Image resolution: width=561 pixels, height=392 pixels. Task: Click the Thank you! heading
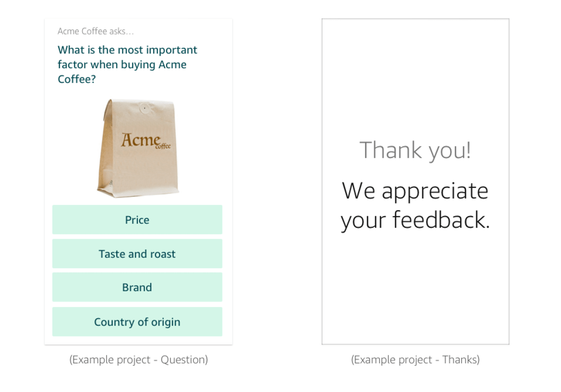415,150
